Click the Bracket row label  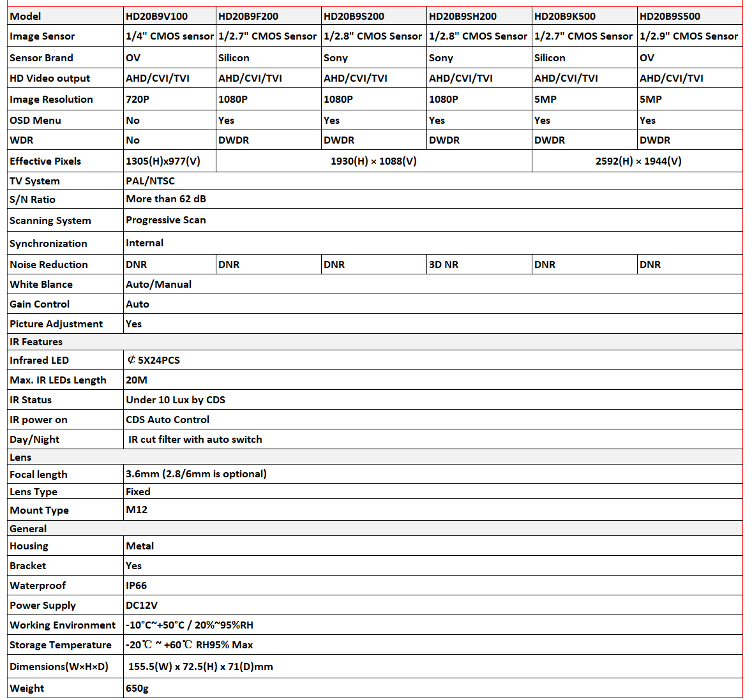coord(28,566)
